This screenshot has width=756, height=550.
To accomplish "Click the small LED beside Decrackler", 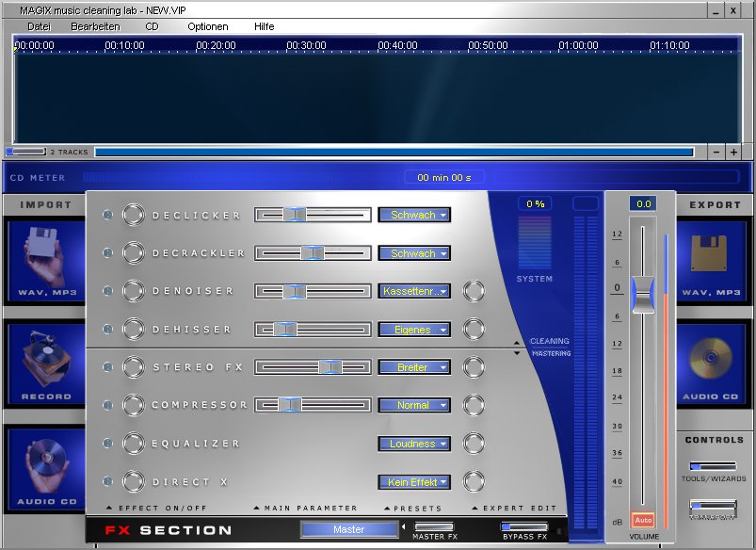I will [x=107, y=252].
